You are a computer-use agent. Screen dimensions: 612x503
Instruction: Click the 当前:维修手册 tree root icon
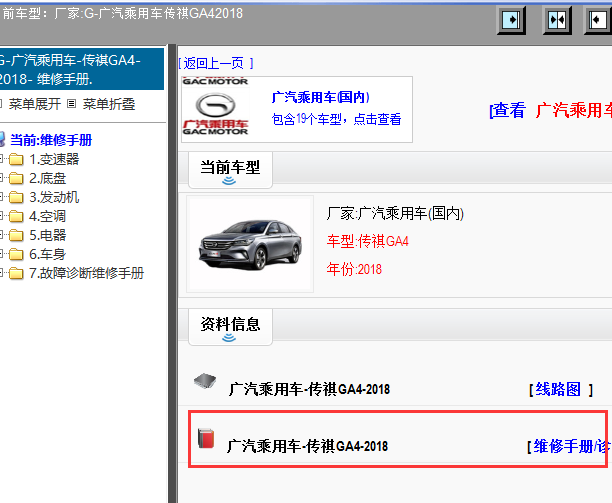click(x=2, y=140)
